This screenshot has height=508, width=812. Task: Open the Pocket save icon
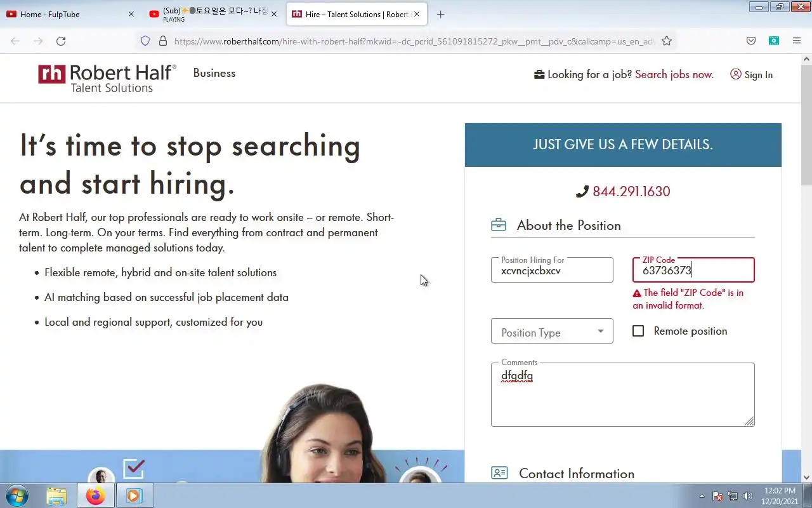tap(751, 41)
